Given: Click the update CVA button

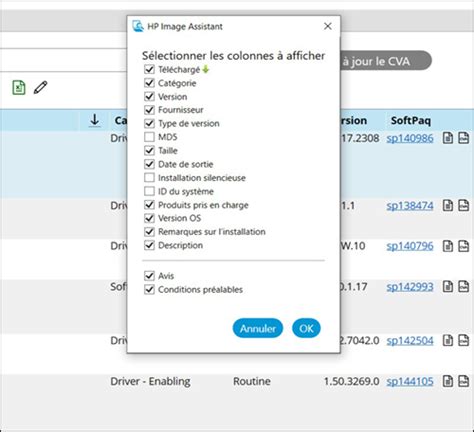Looking at the screenshot, I should coord(386,61).
